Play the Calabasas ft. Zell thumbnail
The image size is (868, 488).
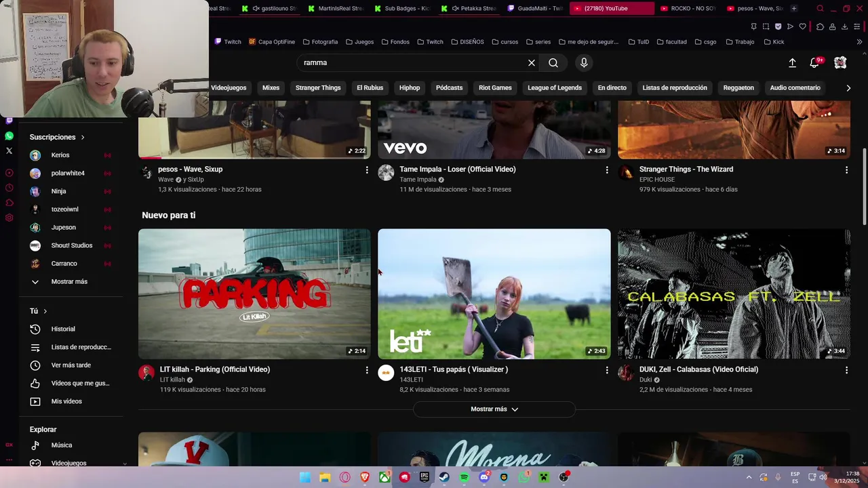(734, 293)
